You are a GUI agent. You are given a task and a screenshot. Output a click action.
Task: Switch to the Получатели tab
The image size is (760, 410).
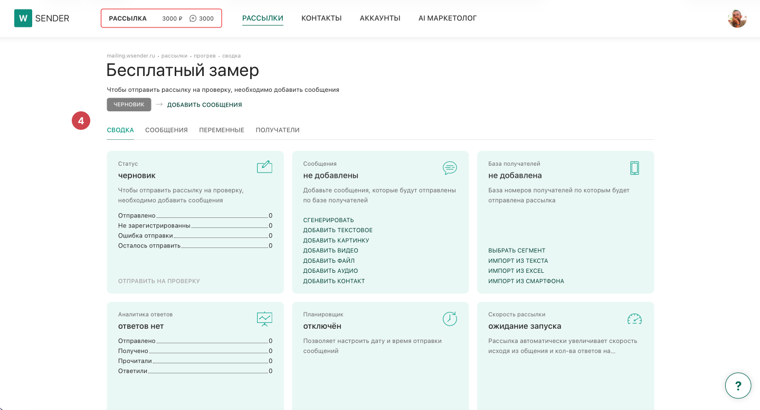click(277, 130)
